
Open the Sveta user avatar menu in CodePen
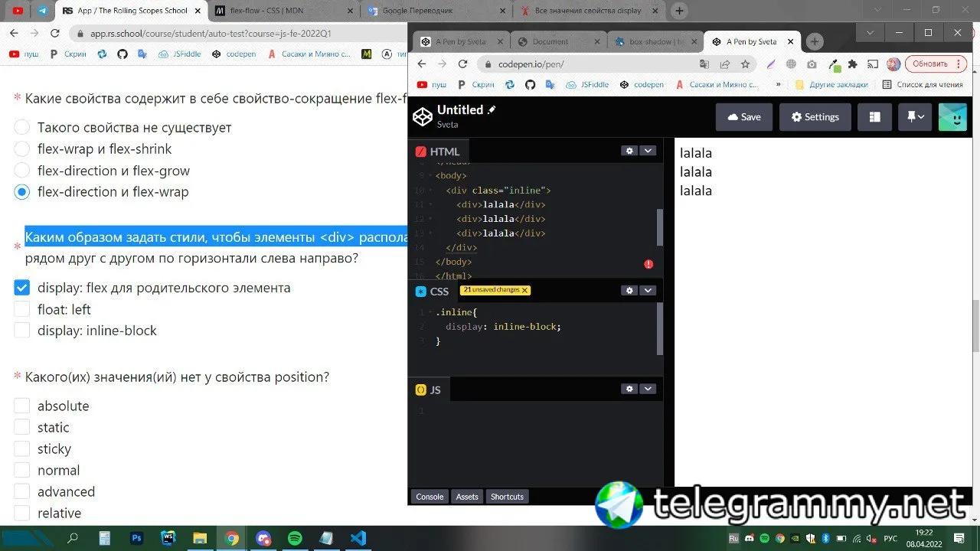952,117
